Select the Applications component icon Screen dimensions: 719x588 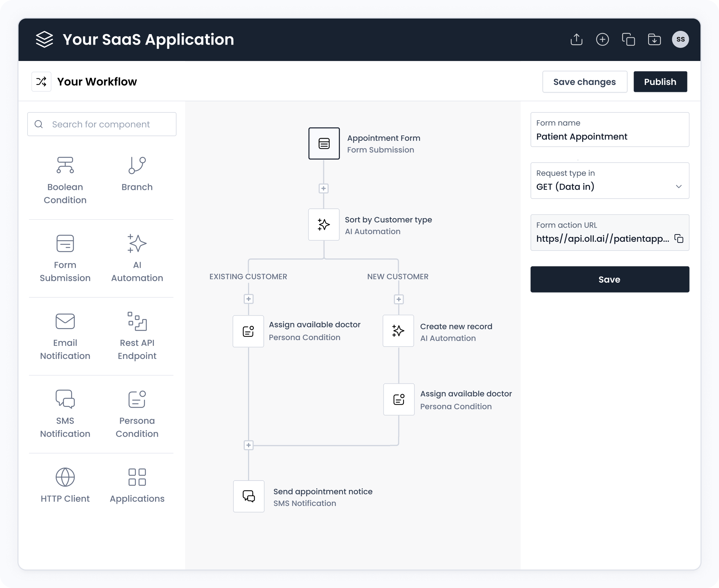pyautogui.click(x=137, y=477)
